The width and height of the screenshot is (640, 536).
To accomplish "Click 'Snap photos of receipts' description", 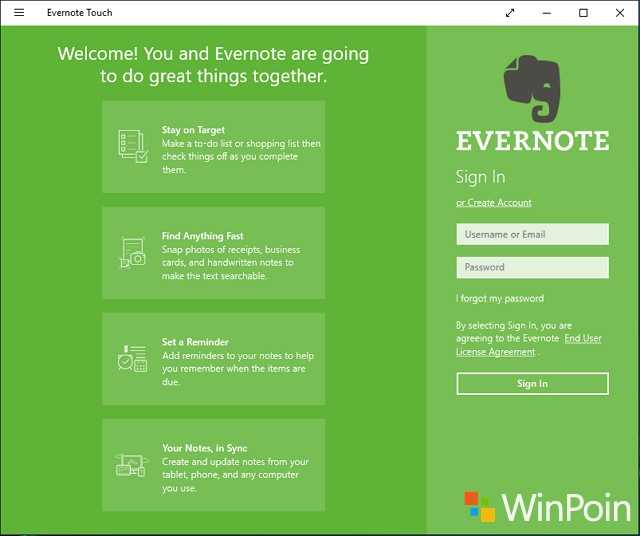I will pos(231,262).
